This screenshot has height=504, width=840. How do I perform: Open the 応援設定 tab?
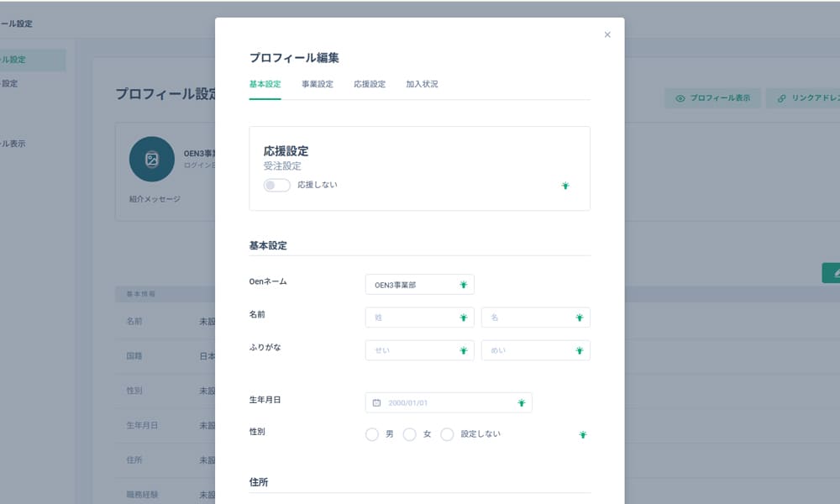[x=370, y=84]
